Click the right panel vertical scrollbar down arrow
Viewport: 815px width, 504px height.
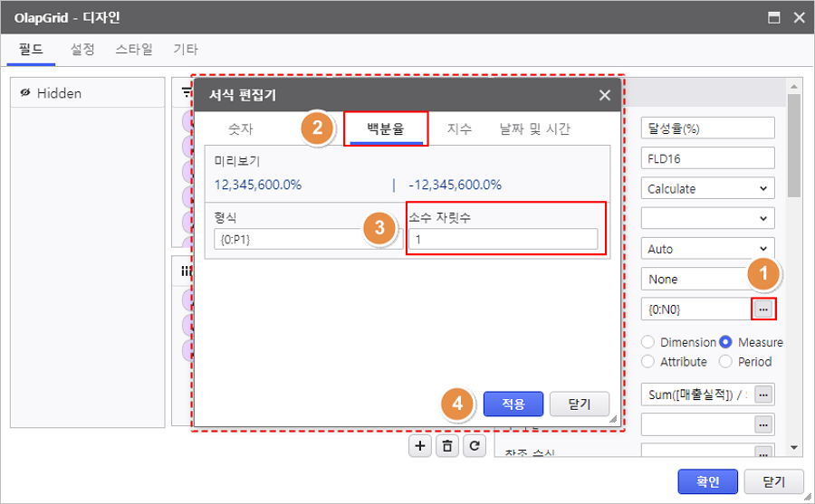[794, 447]
